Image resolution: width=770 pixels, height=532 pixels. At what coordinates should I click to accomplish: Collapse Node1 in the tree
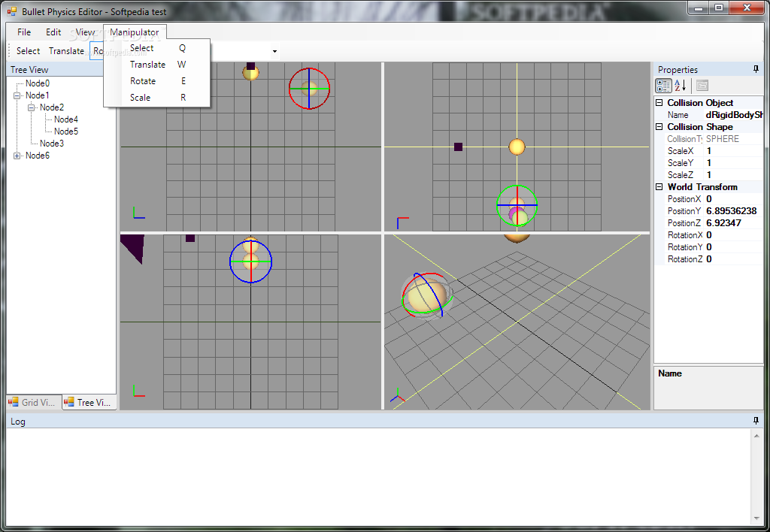[x=17, y=95]
